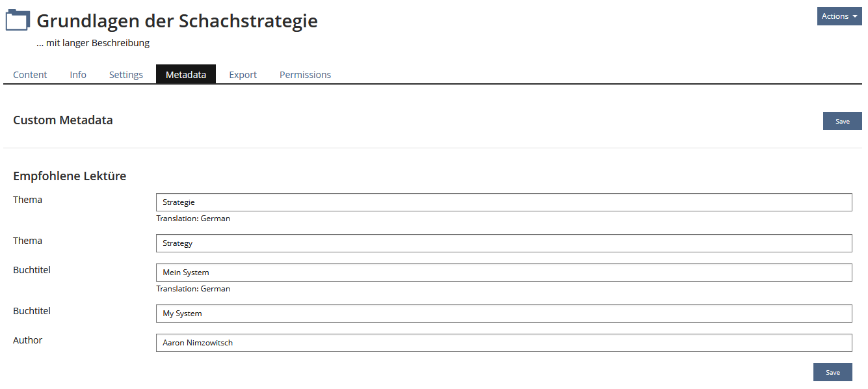Click the "Empfohlene Lektüre" section heading
This screenshot has width=868, height=389.
(x=70, y=176)
